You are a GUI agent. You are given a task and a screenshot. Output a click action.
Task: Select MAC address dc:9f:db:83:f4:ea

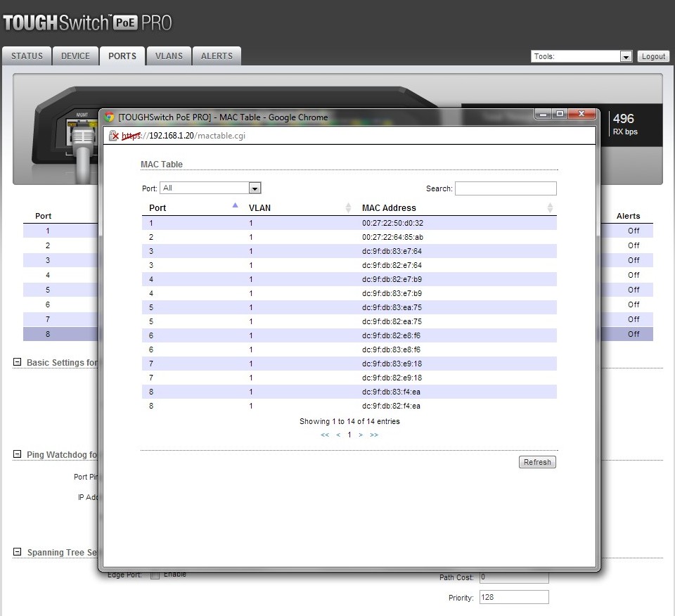(x=392, y=392)
